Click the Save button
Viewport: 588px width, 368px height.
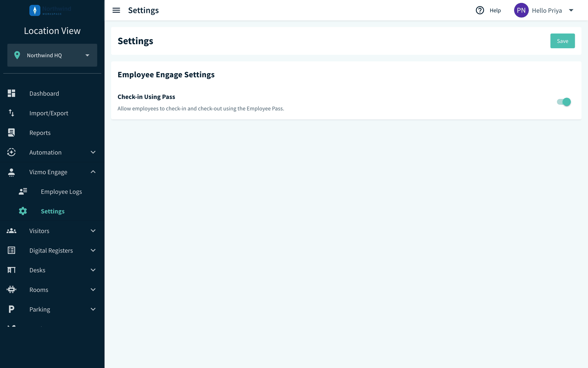tap(562, 41)
